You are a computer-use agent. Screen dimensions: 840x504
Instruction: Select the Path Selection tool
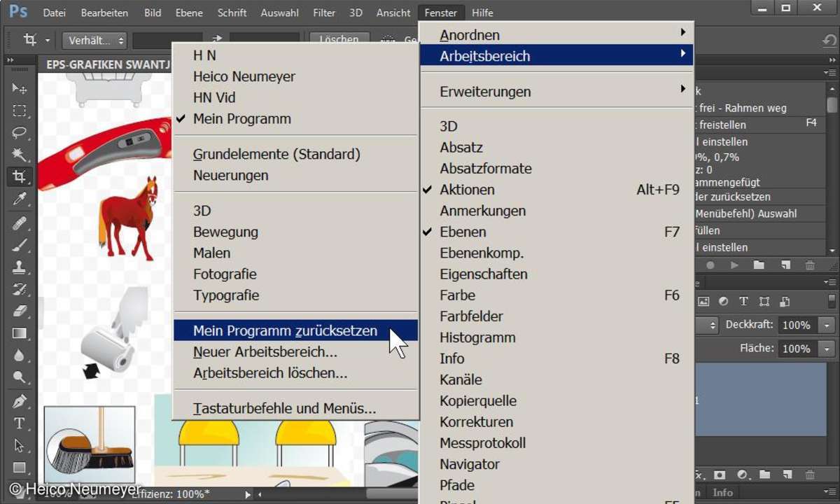[19, 446]
